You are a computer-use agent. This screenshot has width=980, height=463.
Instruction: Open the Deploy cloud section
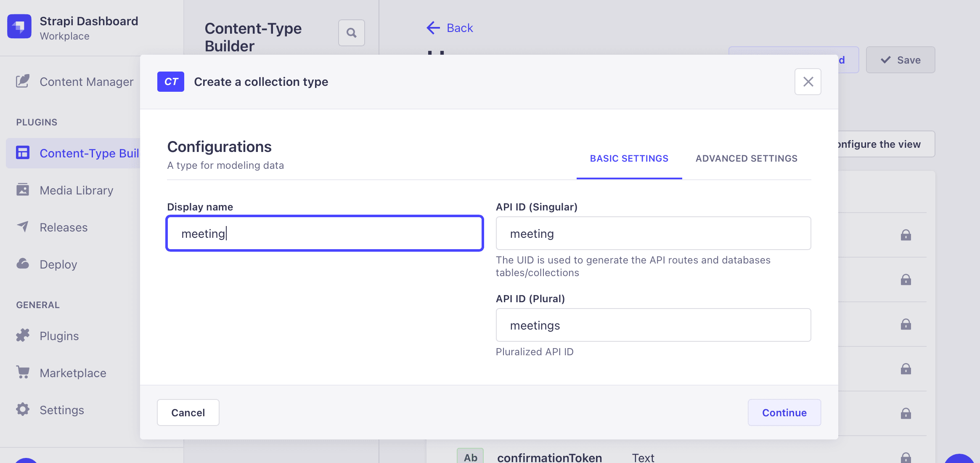click(x=46, y=264)
